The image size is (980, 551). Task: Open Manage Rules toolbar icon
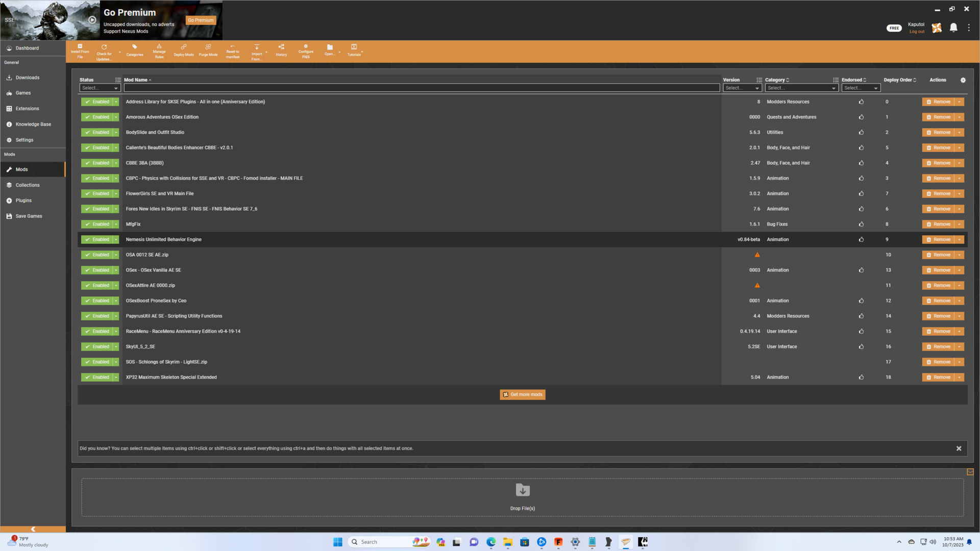(x=159, y=52)
